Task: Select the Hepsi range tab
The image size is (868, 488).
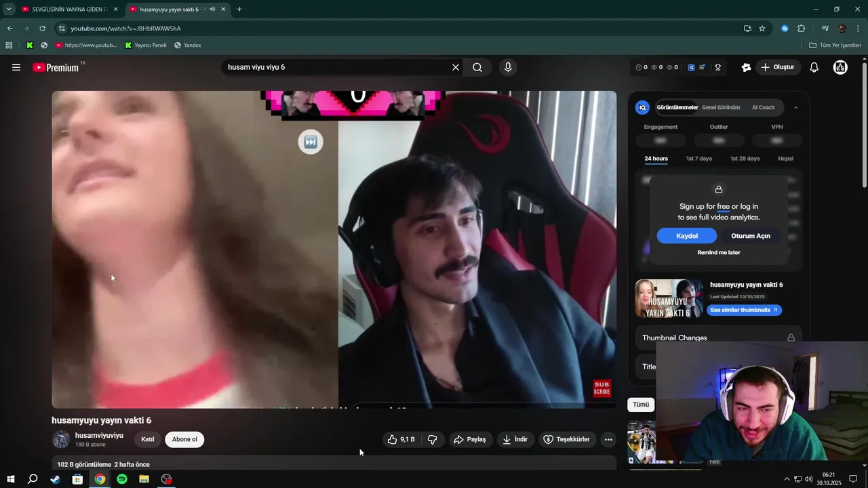Action: pos(785,159)
